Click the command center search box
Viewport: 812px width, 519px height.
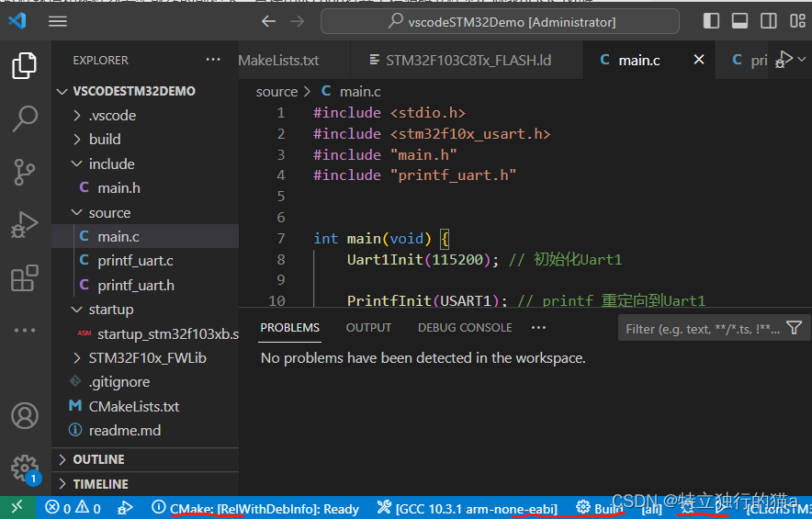click(x=500, y=21)
